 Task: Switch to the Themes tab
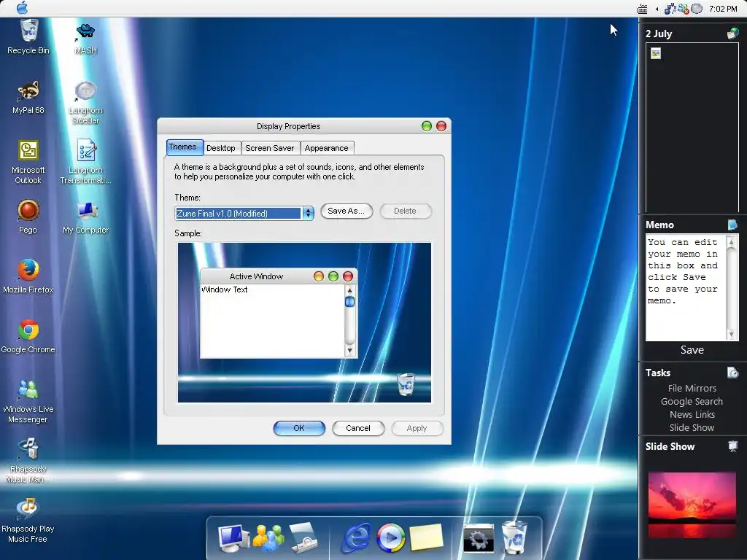[185, 147]
